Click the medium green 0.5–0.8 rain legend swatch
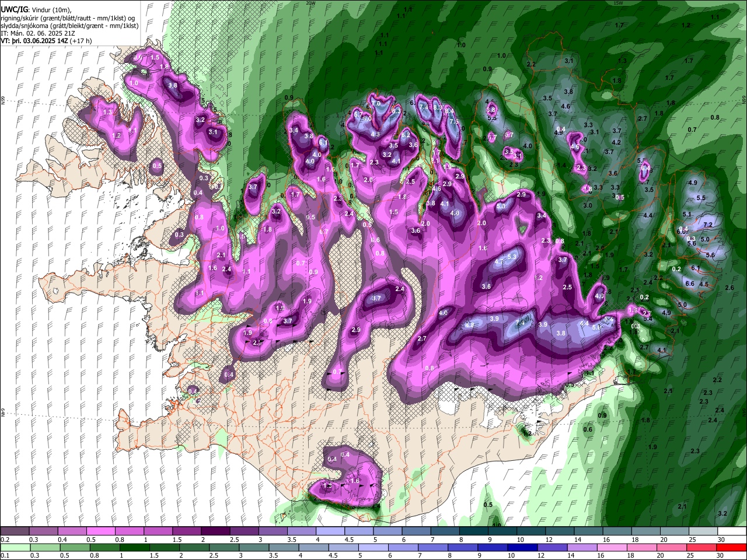The image size is (747, 560). 75,547
